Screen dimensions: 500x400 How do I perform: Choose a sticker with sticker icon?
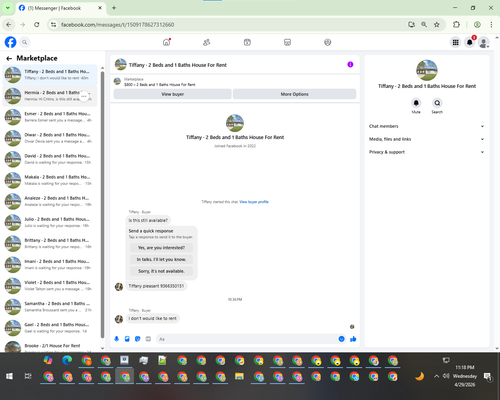click(x=137, y=339)
